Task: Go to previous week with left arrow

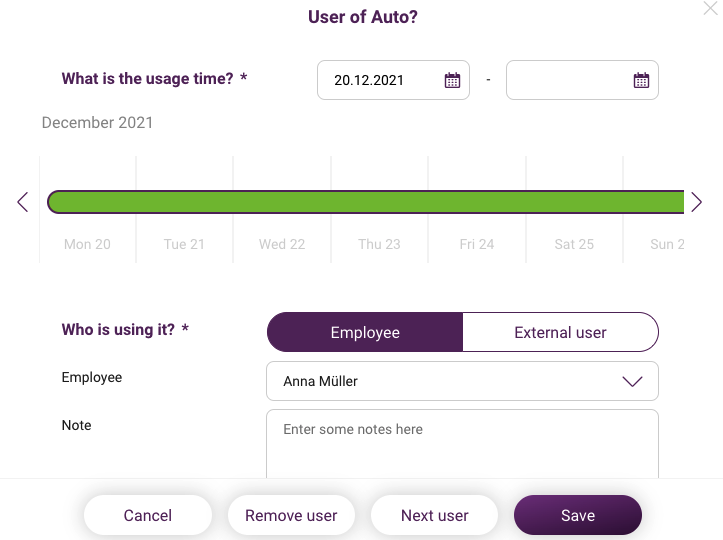Action: [x=23, y=202]
